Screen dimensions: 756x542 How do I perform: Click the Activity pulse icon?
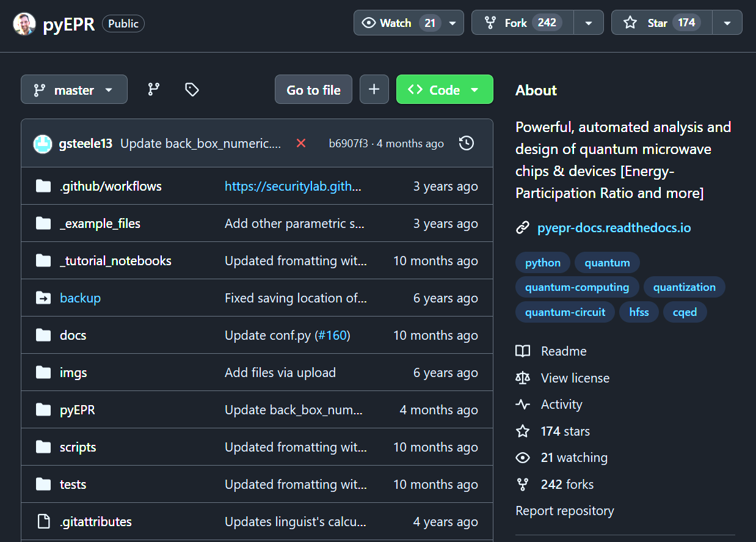click(523, 404)
